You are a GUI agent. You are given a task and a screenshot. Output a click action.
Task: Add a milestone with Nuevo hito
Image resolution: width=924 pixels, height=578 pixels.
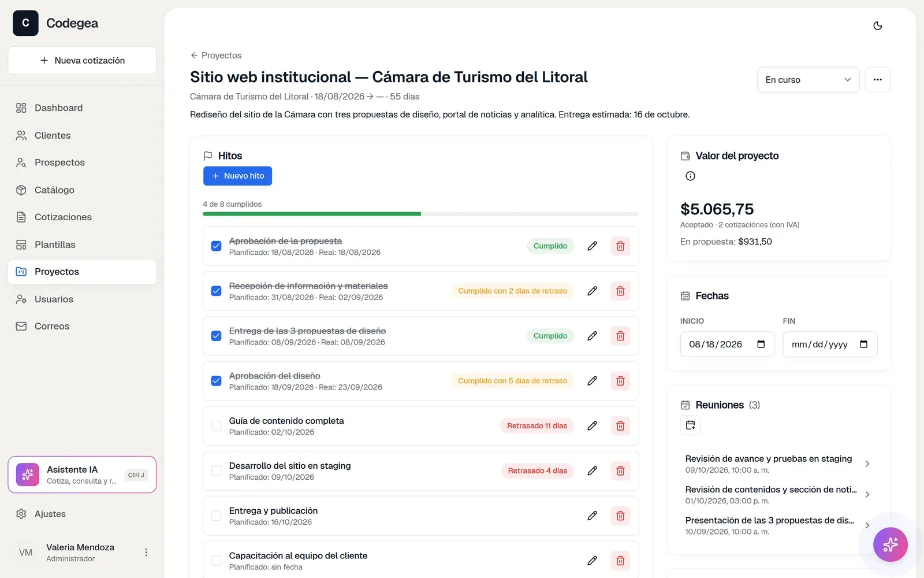(x=237, y=176)
